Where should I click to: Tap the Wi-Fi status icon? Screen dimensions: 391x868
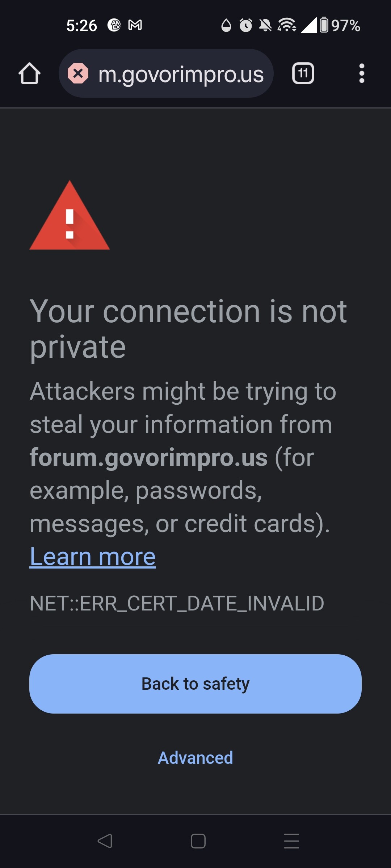click(x=287, y=25)
